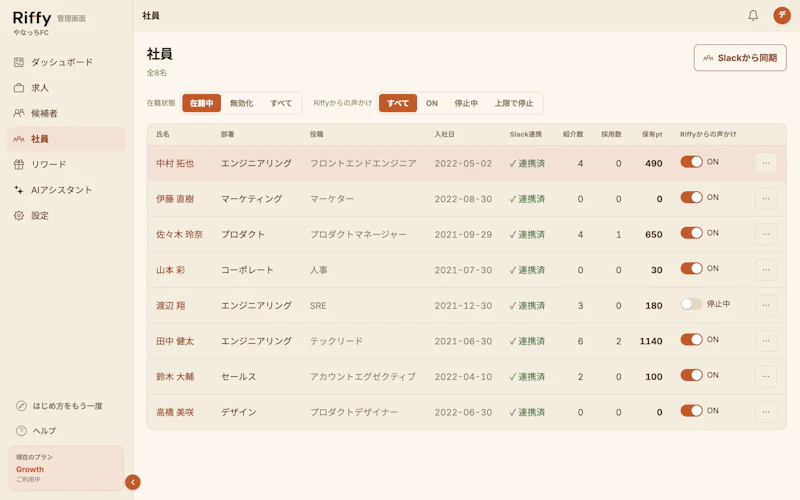Click the はじめ方をもう一度 compass icon
This screenshot has height=500, width=800.
point(21,406)
